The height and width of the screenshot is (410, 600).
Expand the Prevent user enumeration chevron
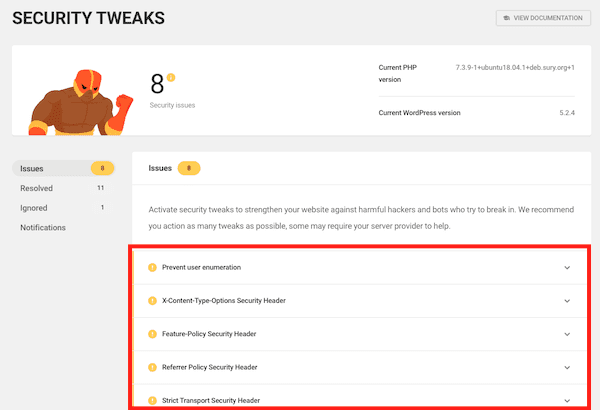coord(567,268)
